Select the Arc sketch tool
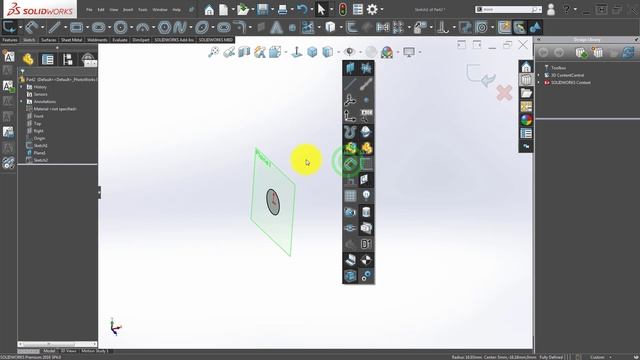This screenshot has width=640, height=360. (x=142, y=27)
